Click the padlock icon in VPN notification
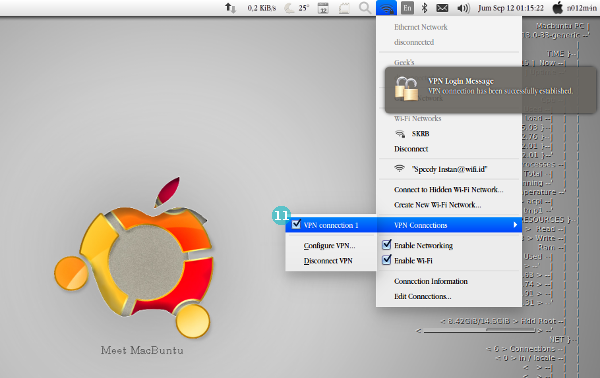Viewport: 600px width, 378px height. 406,88
